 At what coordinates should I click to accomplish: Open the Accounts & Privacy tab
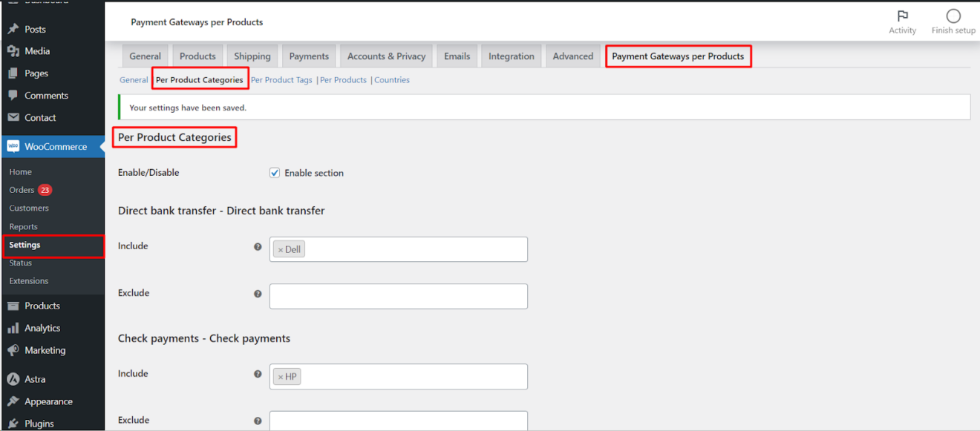click(386, 56)
